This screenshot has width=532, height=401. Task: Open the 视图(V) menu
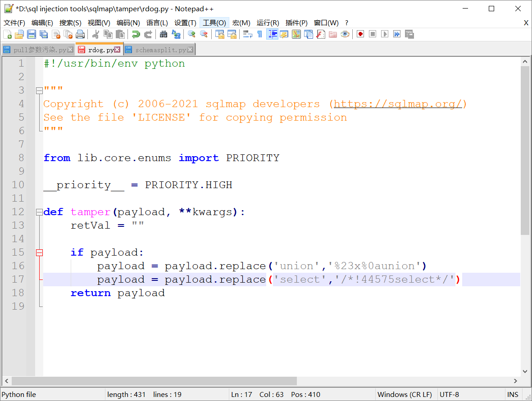[99, 23]
